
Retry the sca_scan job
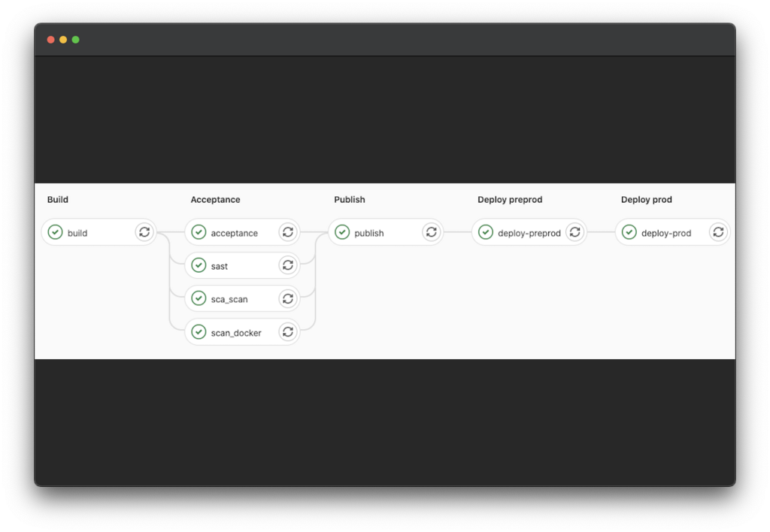tap(287, 298)
